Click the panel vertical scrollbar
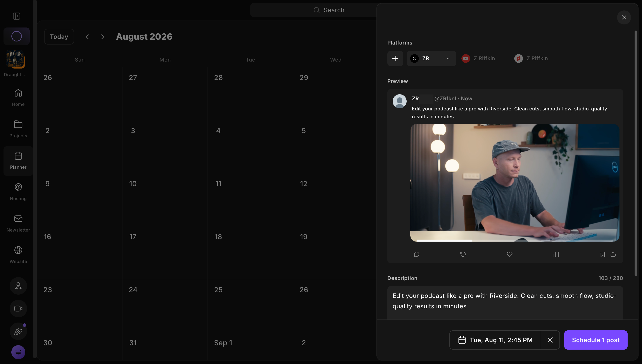 point(636,153)
